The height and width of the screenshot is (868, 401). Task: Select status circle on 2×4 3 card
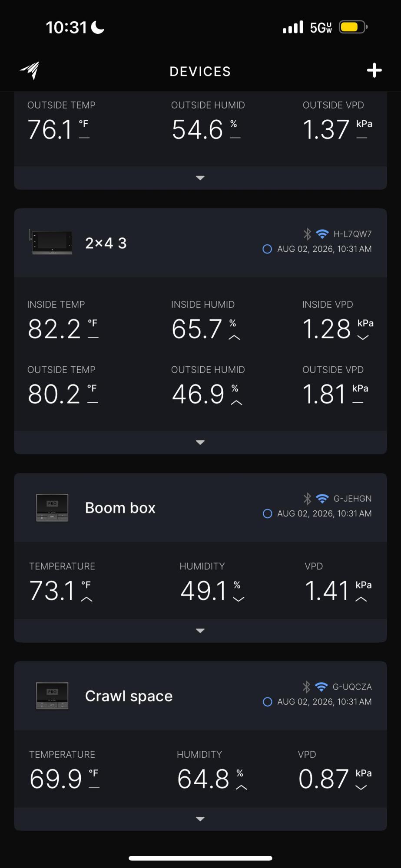tap(267, 249)
